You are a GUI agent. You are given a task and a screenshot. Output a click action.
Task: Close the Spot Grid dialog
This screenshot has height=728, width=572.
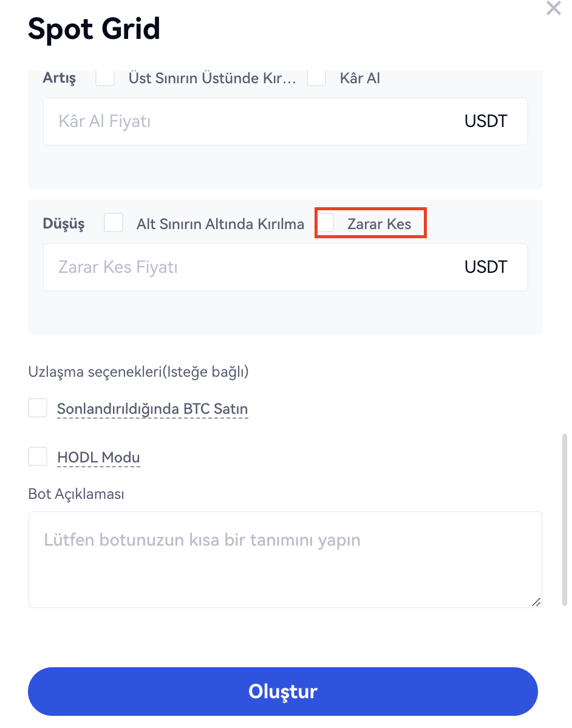tap(554, 9)
